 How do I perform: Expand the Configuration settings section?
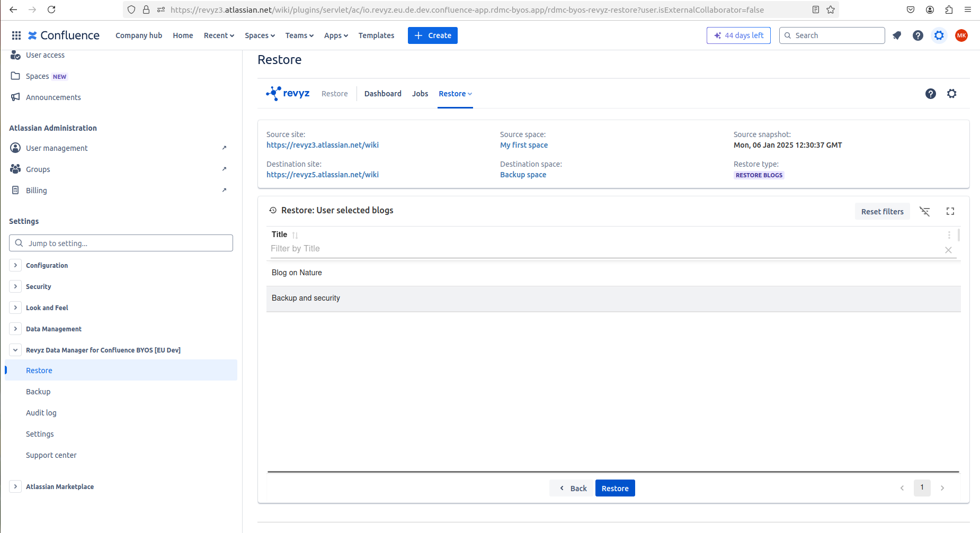click(x=15, y=265)
